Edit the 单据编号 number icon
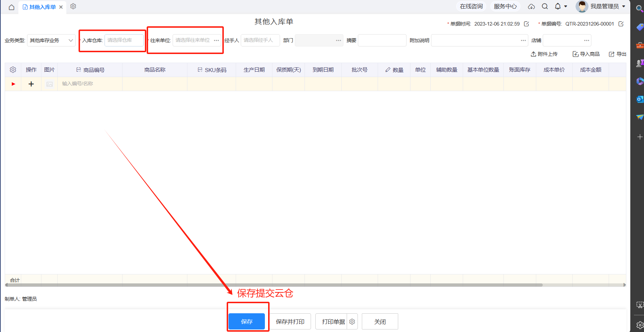Image resolution: width=644 pixels, height=332 pixels. click(x=621, y=24)
